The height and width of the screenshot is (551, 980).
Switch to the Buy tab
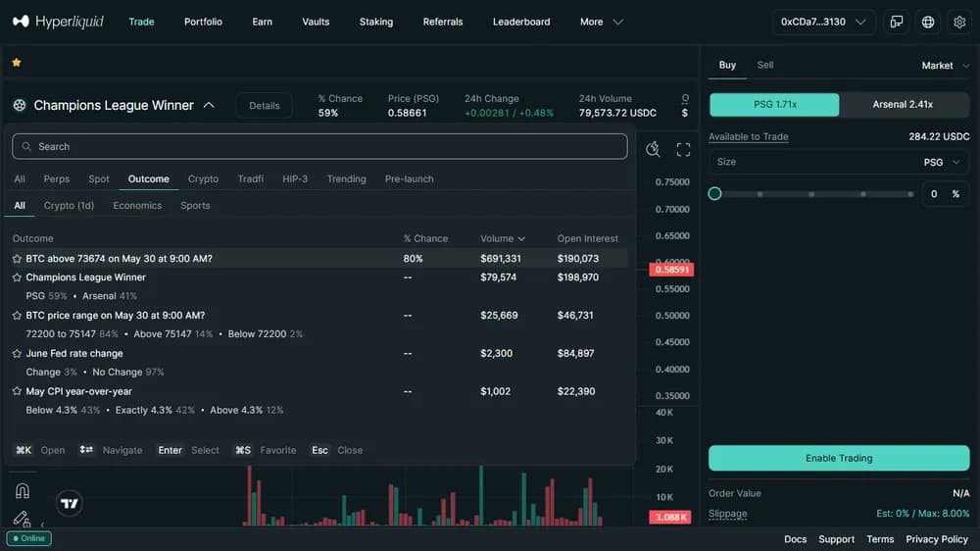[x=727, y=65]
